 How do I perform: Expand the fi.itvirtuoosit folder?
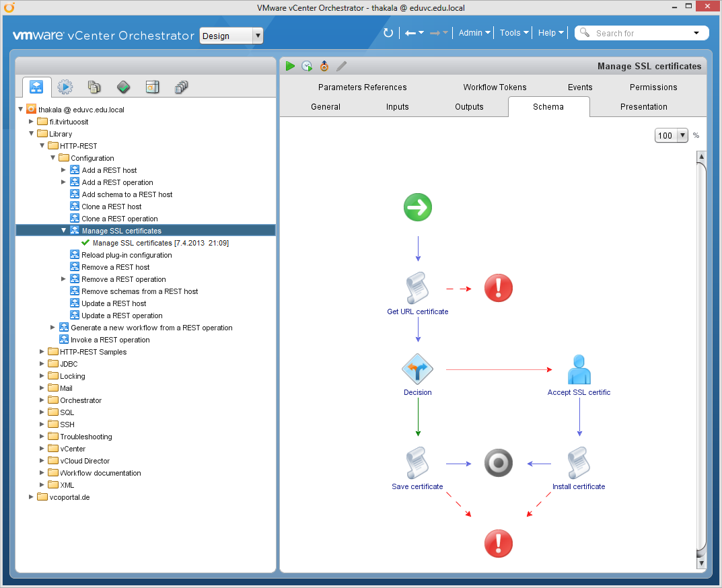[x=31, y=122]
